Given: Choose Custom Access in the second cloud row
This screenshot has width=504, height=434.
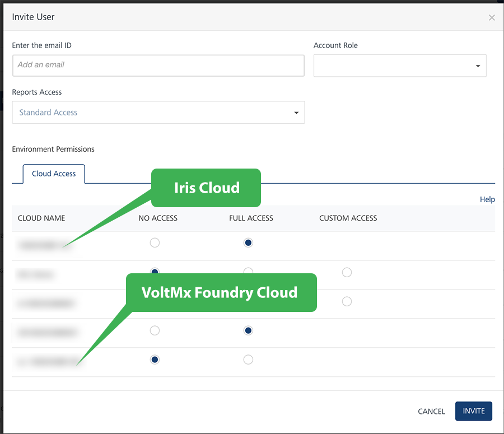Looking at the screenshot, I should click(347, 272).
